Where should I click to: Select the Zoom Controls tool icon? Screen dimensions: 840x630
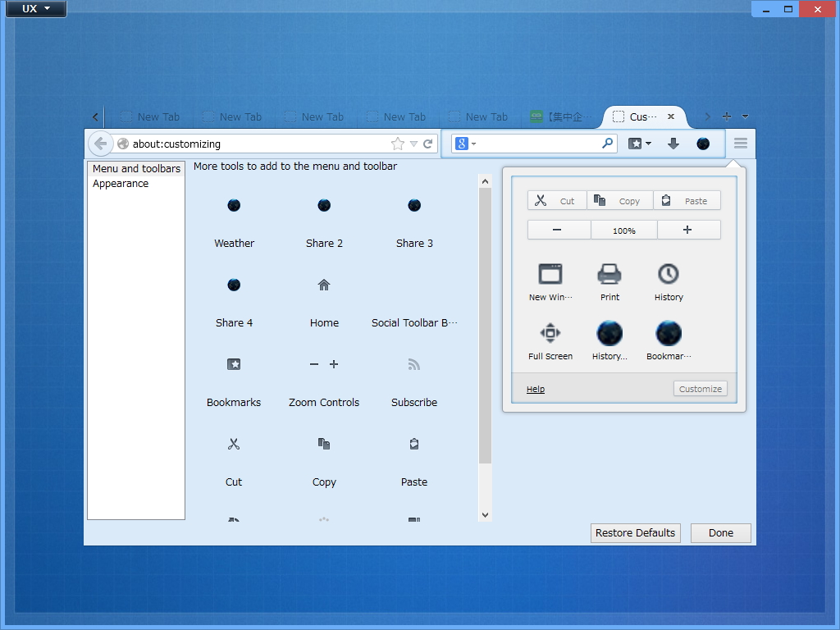pyautogui.click(x=324, y=364)
